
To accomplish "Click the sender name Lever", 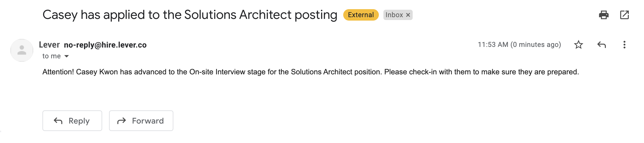I will [49, 45].
